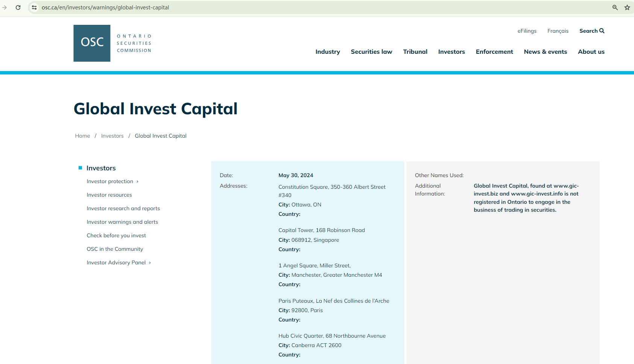This screenshot has width=634, height=364.
Task: Open Investor research and reports link
Action: [123, 208]
